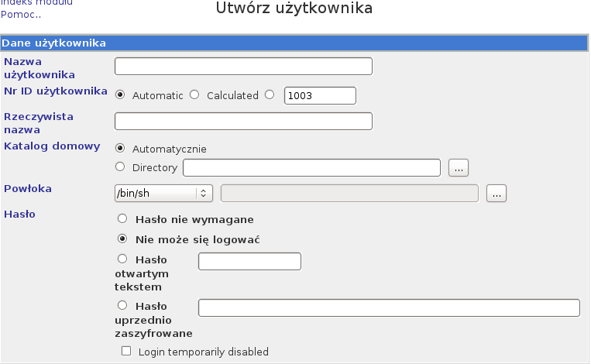Click the Nazwa użytkownika text field
This screenshot has height=364, width=591.
point(243,67)
